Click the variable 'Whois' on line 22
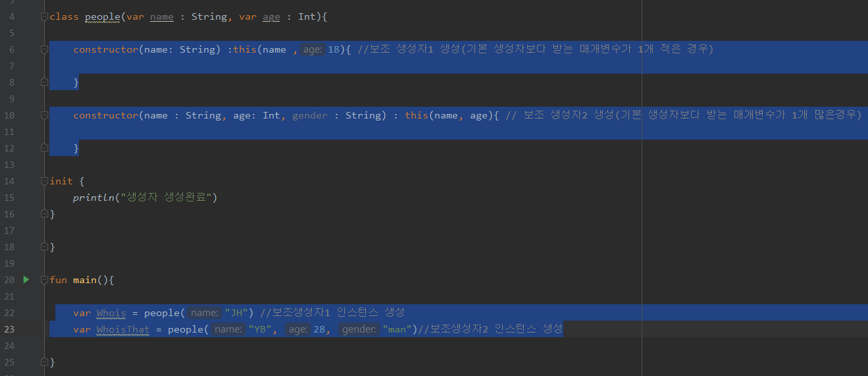 tap(111, 313)
